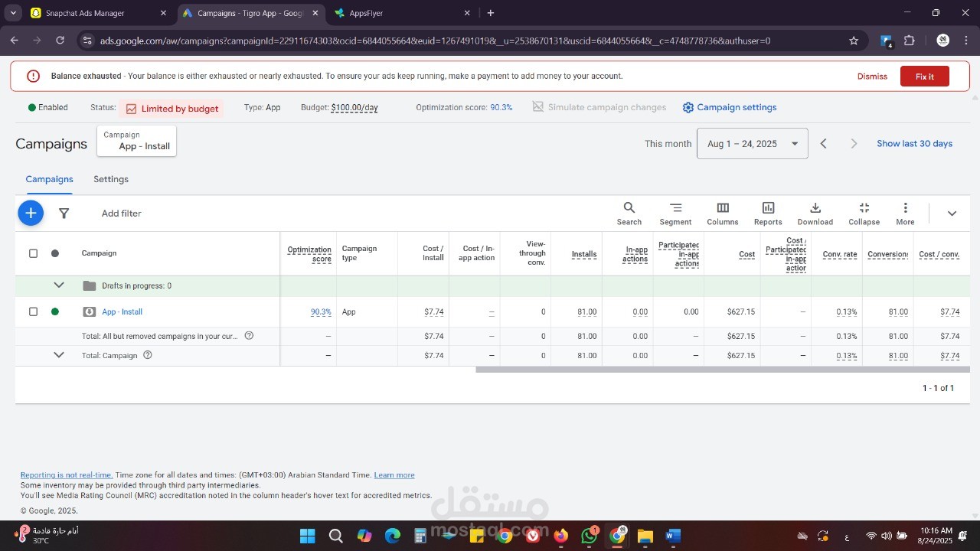Sort by Cost column header
Screen dimensions: 980x551
747,254
